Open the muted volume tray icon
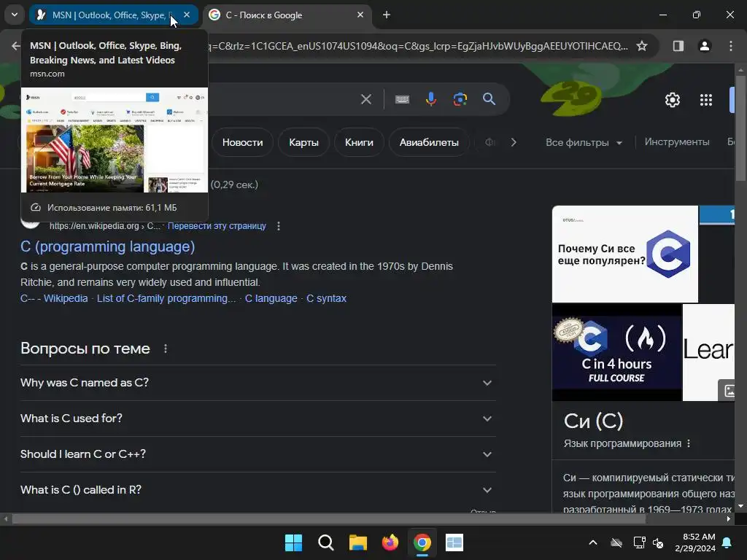Image resolution: width=747 pixels, height=560 pixels. pos(658,542)
